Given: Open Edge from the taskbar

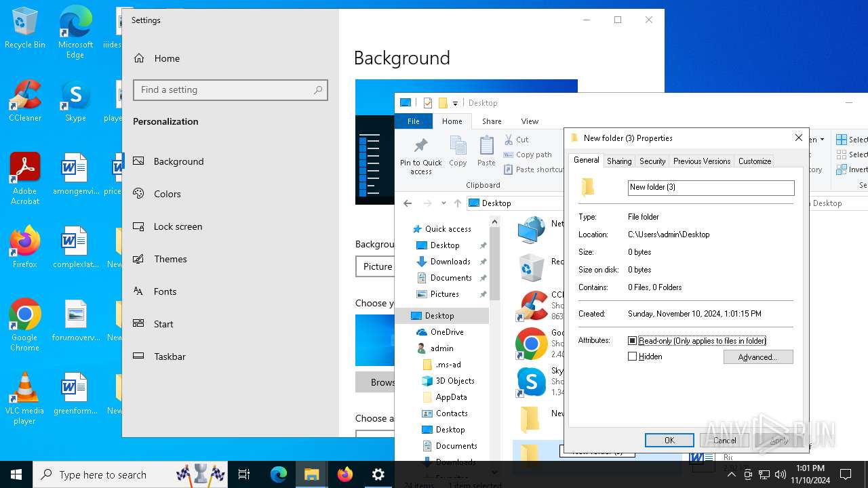Looking at the screenshot, I should coord(279,474).
